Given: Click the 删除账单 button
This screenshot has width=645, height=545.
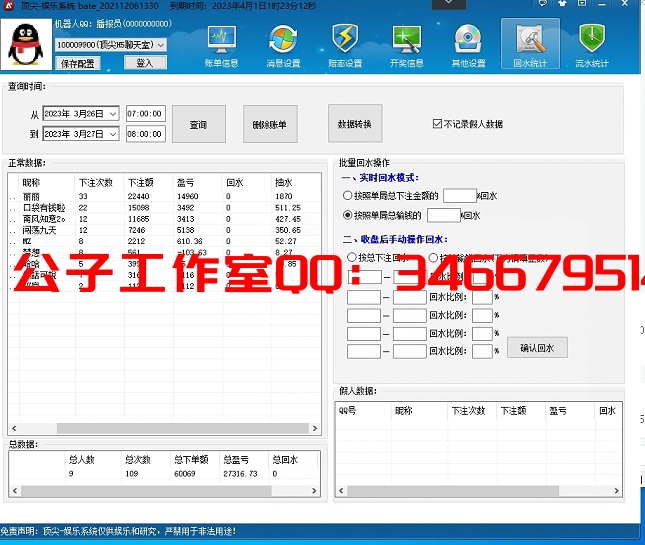Looking at the screenshot, I should [x=270, y=124].
